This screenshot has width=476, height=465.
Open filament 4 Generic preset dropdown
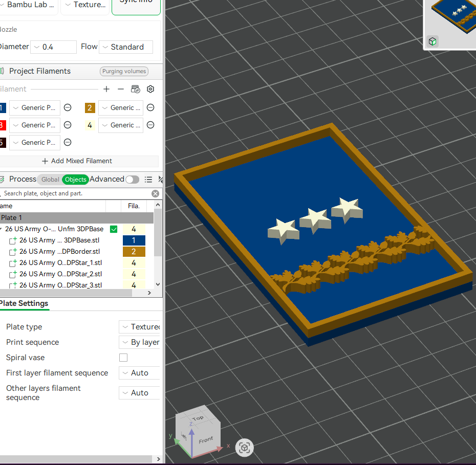point(121,125)
